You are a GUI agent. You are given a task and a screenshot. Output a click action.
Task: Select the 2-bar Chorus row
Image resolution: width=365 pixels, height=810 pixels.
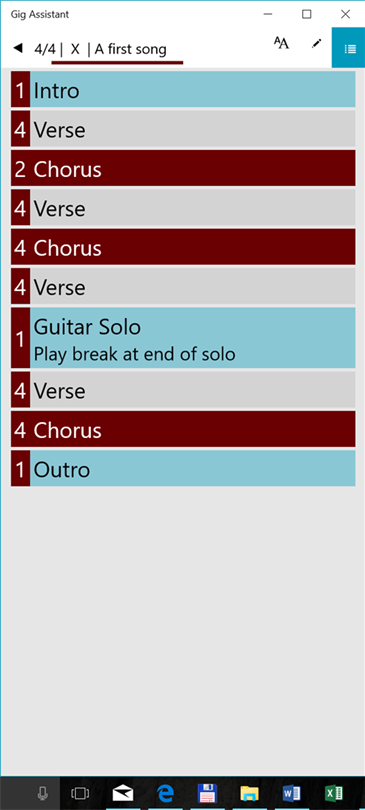point(183,168)
